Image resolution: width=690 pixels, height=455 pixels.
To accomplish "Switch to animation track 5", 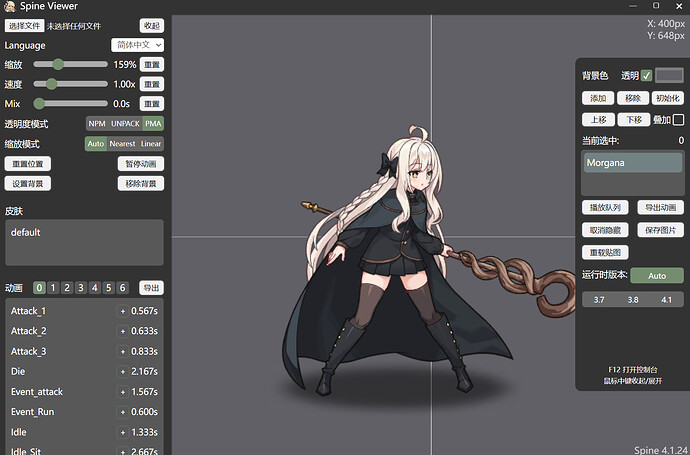I will click(x=109, y=288).
